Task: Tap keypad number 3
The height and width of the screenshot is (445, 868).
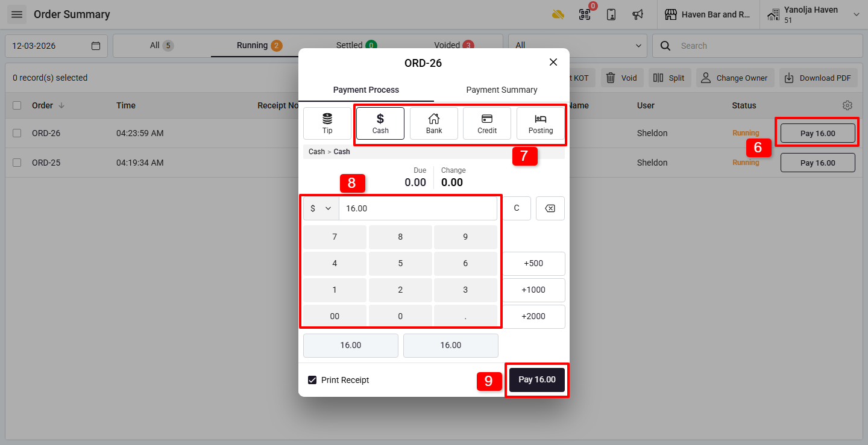Action: tap(465, 290)
